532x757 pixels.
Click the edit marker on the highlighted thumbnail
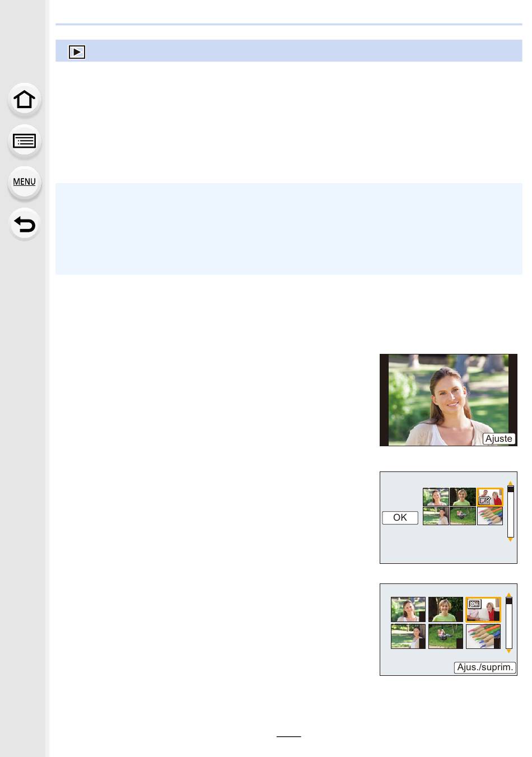[x=484, y=501]
